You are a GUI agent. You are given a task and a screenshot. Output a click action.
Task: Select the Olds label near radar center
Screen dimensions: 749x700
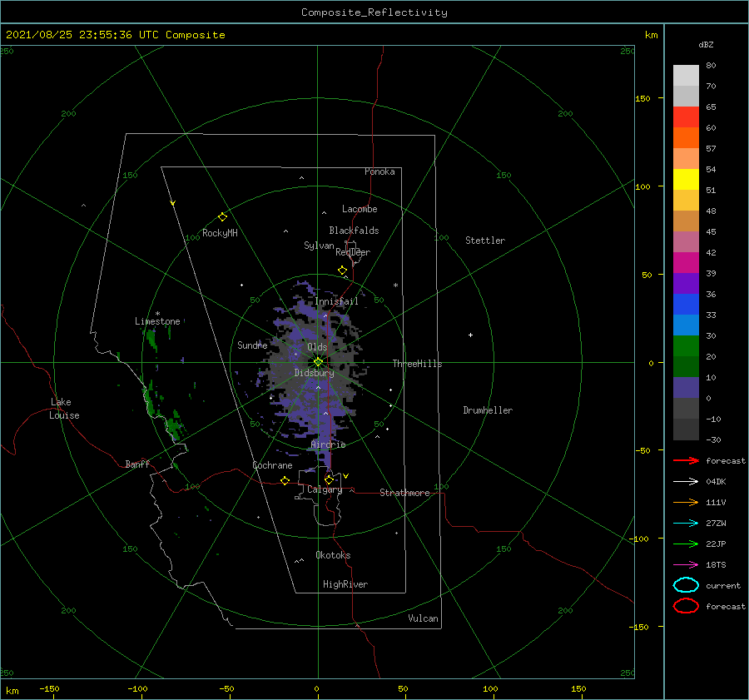click(317, 347)
